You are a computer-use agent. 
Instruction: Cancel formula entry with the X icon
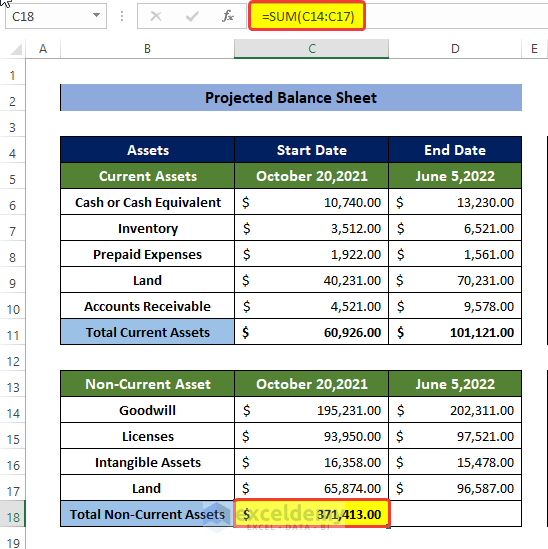[156, 16]
